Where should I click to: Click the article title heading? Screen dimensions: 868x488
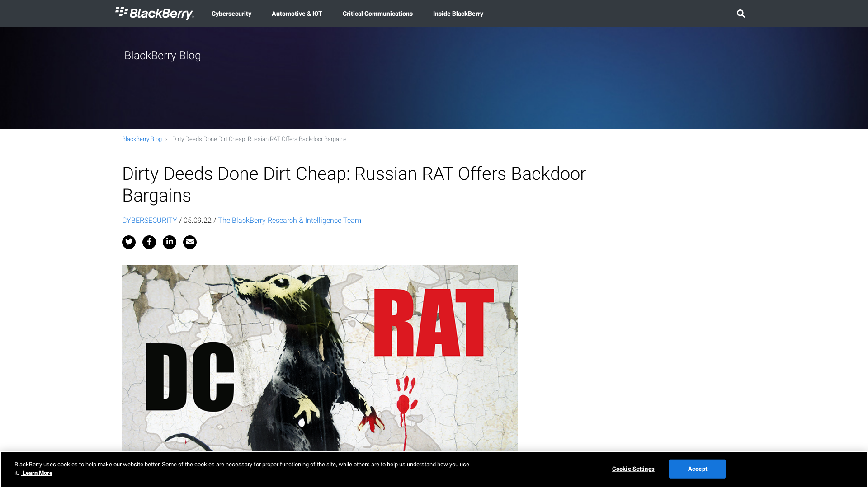coord(354,184)
